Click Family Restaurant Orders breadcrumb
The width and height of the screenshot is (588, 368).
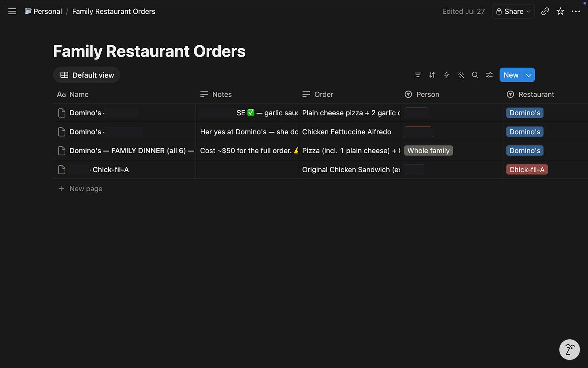tap(113, 11)
